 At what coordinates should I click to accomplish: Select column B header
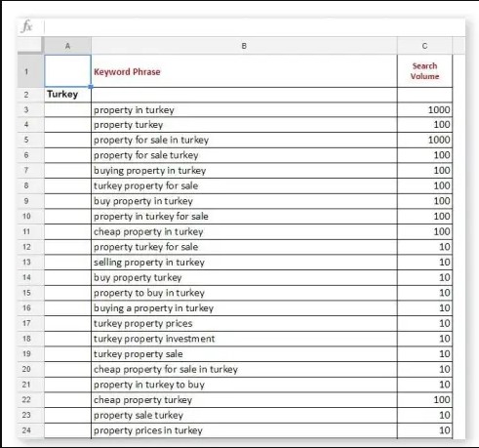pos(244,46)
